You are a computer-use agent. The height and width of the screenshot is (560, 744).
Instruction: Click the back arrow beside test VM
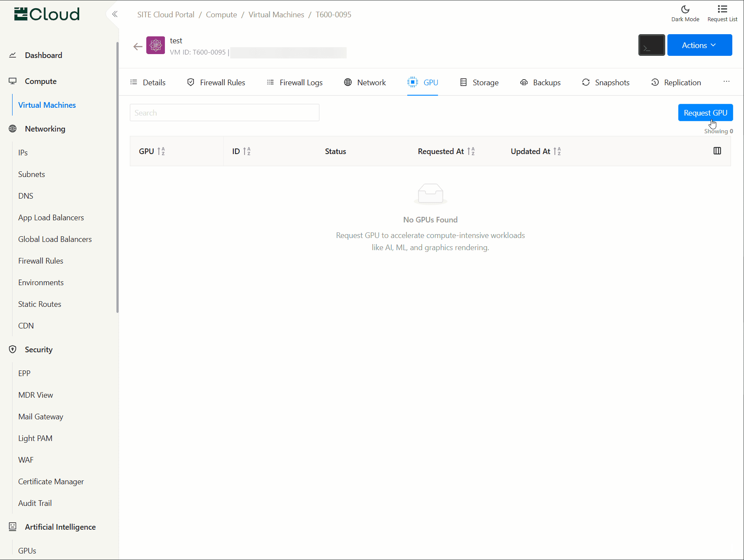[138, 47]
